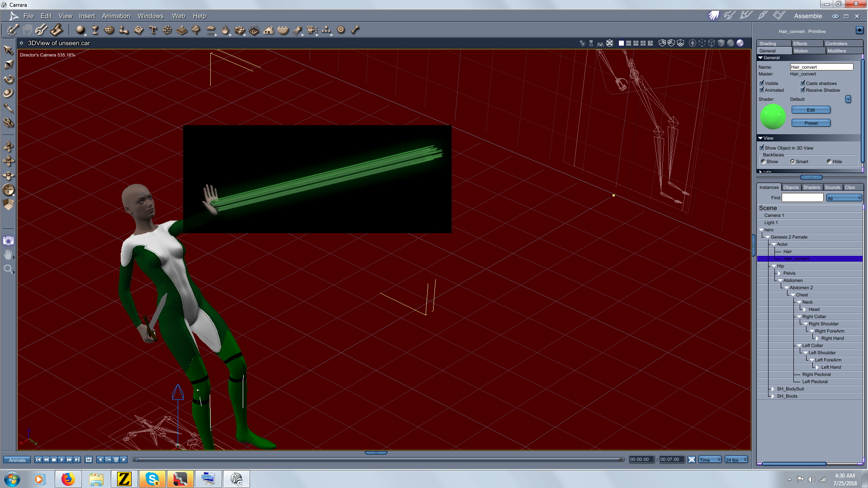Toggle Casts shadows checkbox
This screenshot has width=868, height=488.
[x=803, y=83]
